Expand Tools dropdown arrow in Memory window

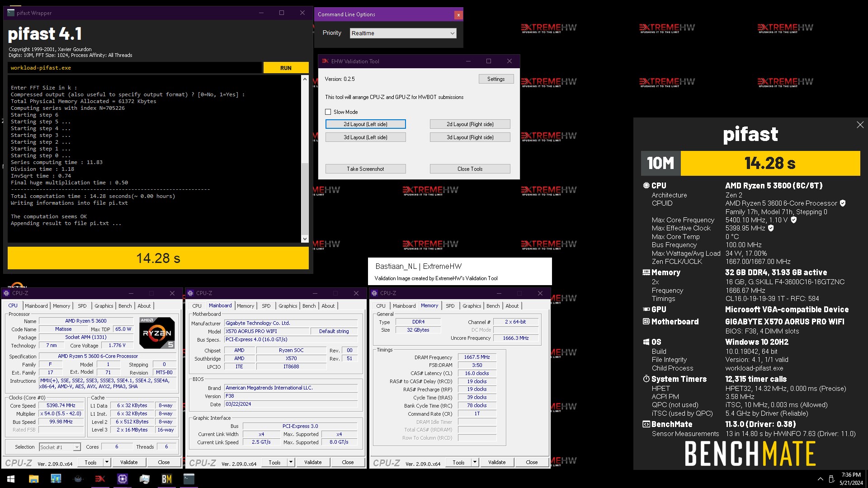pos(475,462)
